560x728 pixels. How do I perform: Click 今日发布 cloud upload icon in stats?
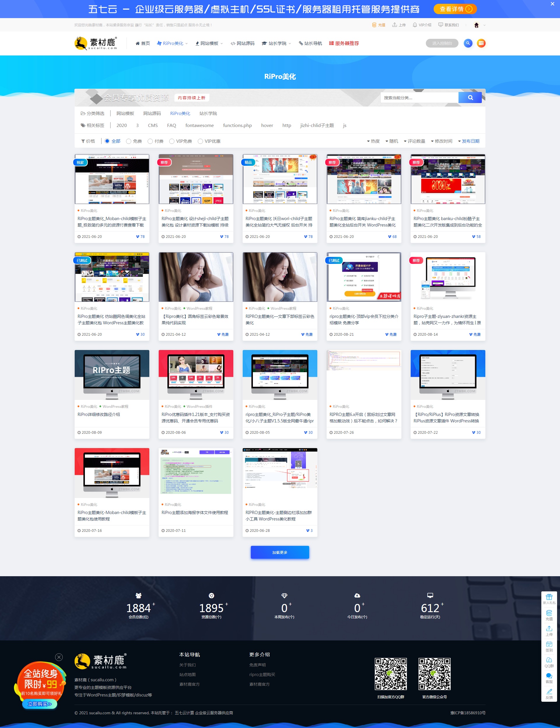pos(357,595)
